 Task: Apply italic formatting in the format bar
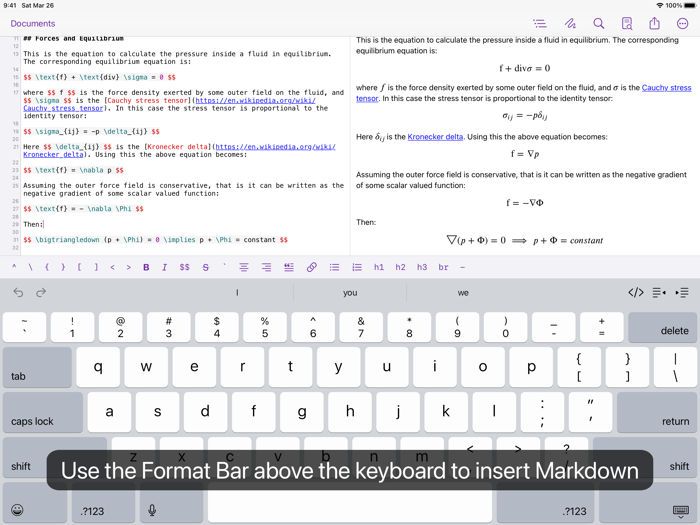click(x=164, y=267)
